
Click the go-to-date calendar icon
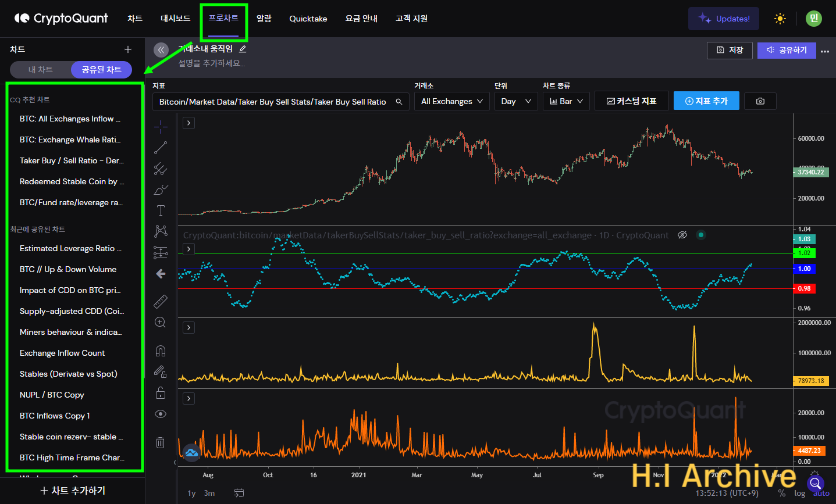point(239,493)
